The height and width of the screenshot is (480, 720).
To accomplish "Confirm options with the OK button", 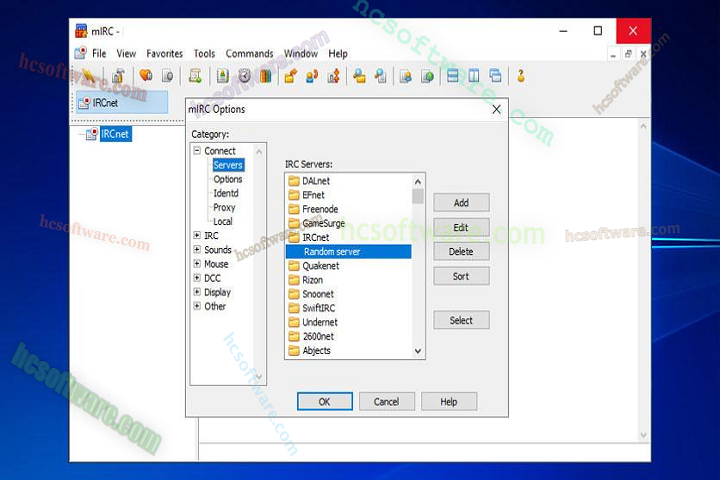I will pyautogui.click(x=325, y=401).
